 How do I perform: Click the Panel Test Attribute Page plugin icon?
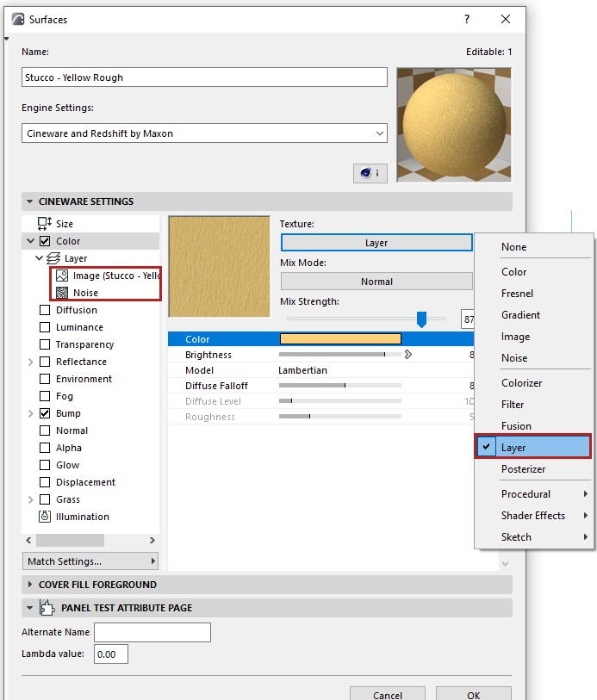pos(47,608)
